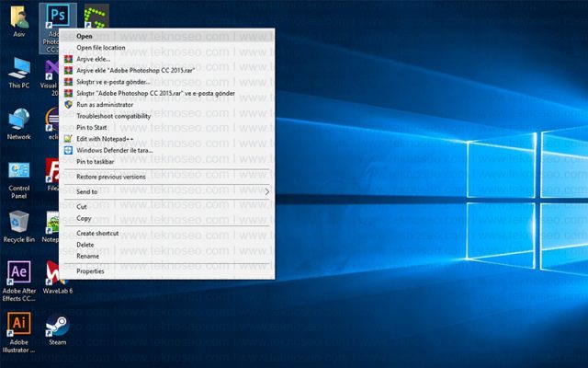This screenshot has width=588, height=368.
Task: Select the Asiv user folder icon
Action: pos(18,21)
